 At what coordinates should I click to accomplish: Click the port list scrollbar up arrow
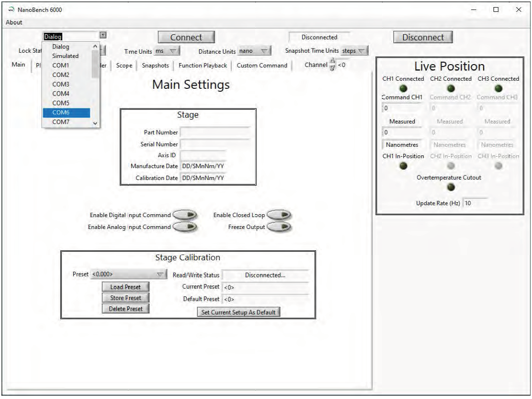click(95, 46)
